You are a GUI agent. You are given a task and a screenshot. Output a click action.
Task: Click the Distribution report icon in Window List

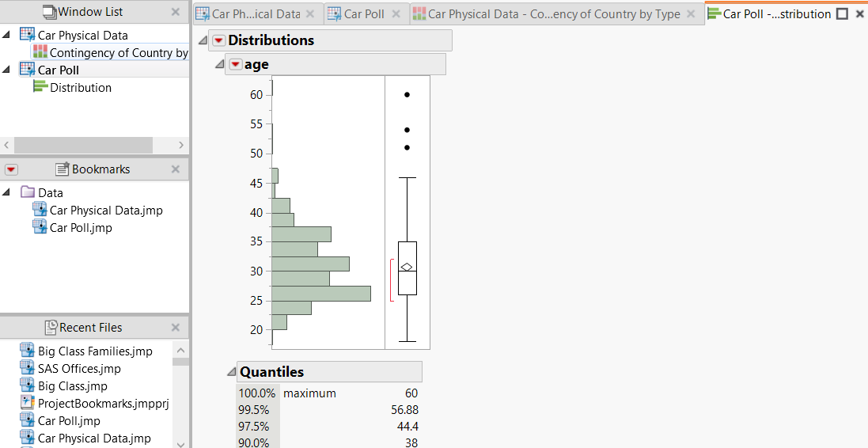(40, 87)
